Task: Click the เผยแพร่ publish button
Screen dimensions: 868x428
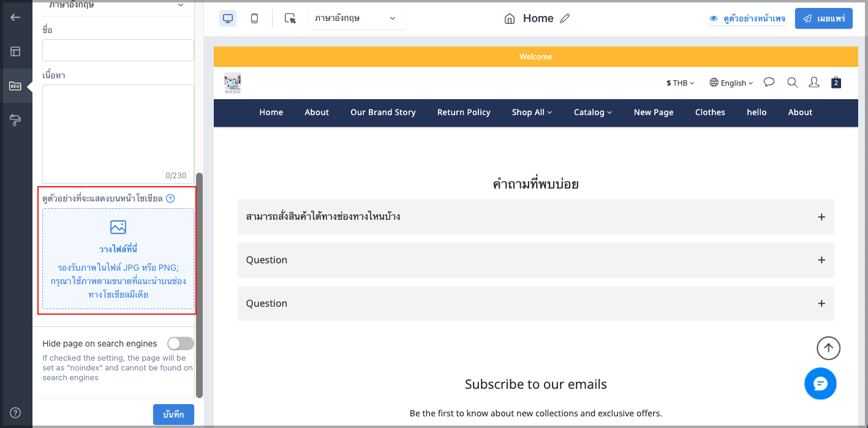Action: pos(824,18)
